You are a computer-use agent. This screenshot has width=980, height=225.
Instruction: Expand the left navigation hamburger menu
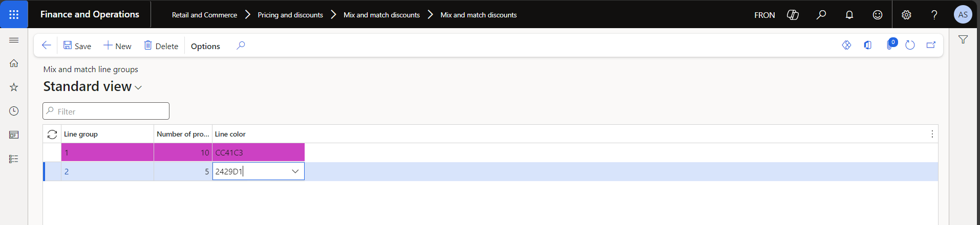tap(14, 40)
